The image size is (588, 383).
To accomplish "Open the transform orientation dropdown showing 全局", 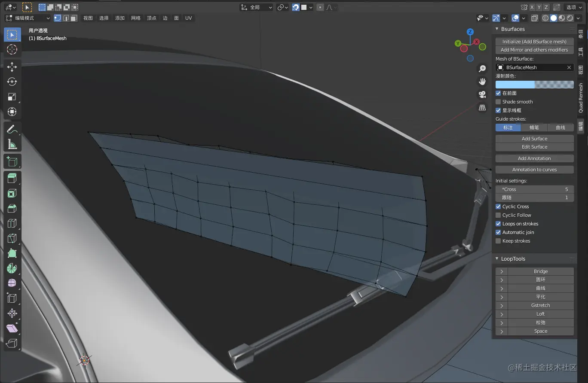I will (256, 7).
